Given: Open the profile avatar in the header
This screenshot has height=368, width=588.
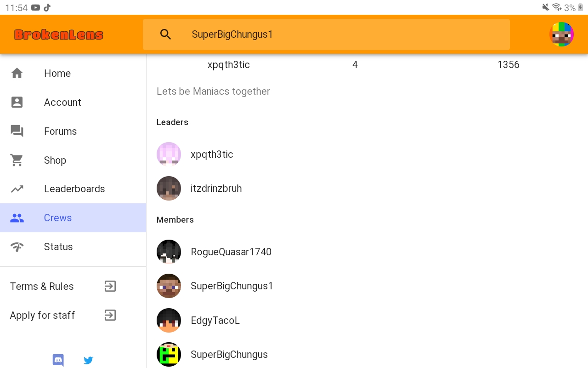Looking at the screenshot, I should [561, 34].
